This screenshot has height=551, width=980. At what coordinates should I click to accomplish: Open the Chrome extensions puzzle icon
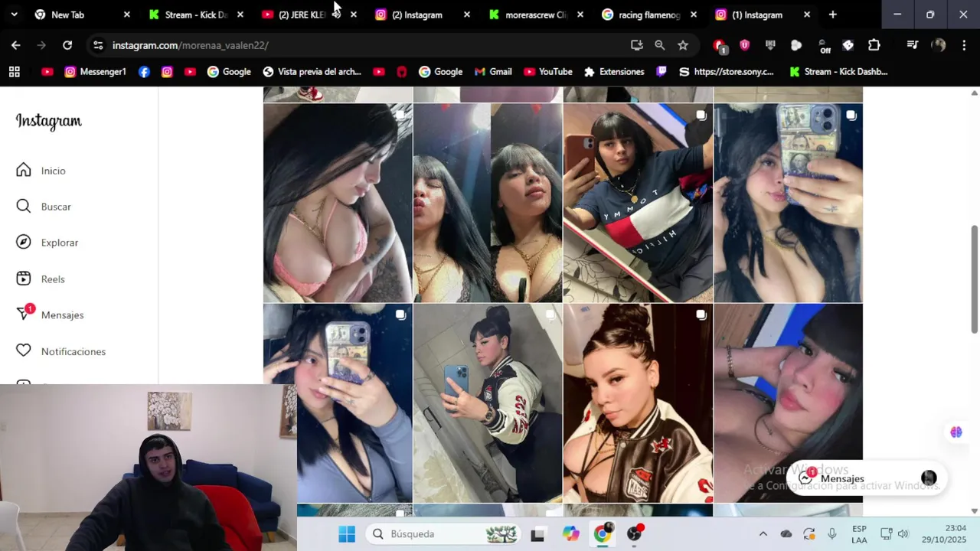tap(874, 45)
